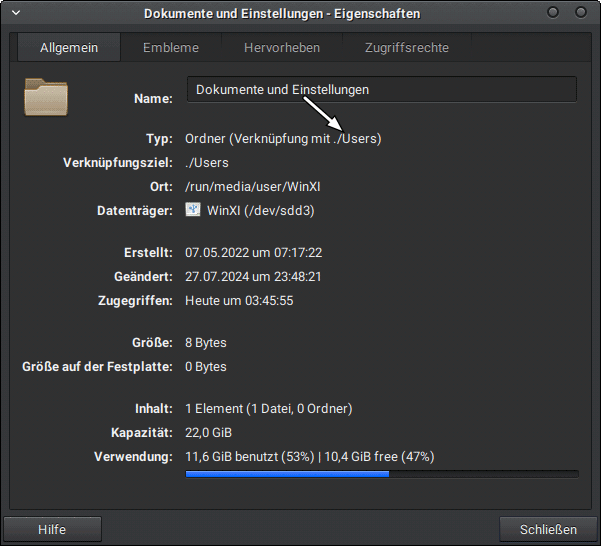Select the Ort path /run/media/user/WinXI
The image size is (601, 546).
pyautogui.click(x=253, y=187)
